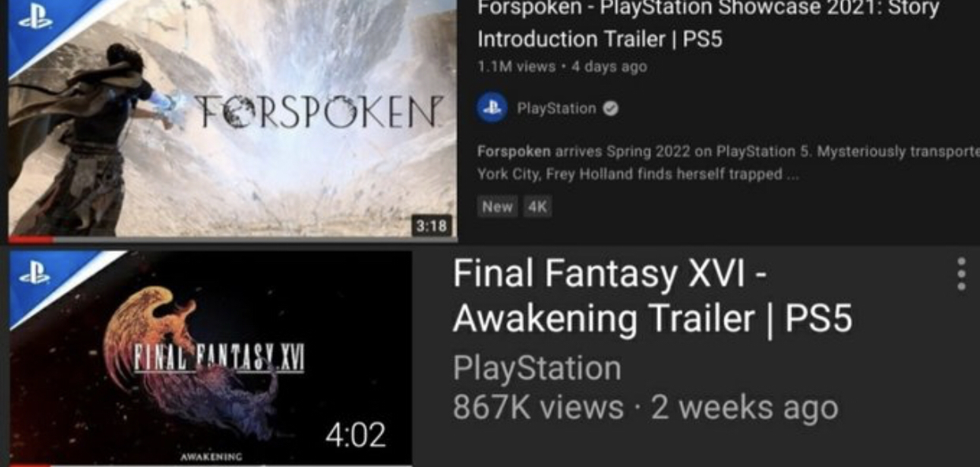Click the PlayStation channel avatar icon

(x=492, y=109)
